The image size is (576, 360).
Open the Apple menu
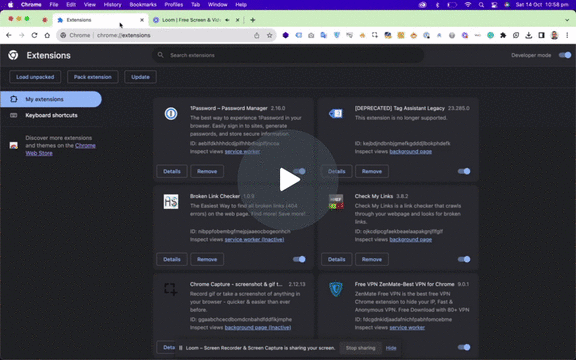[x=10, y=5]
